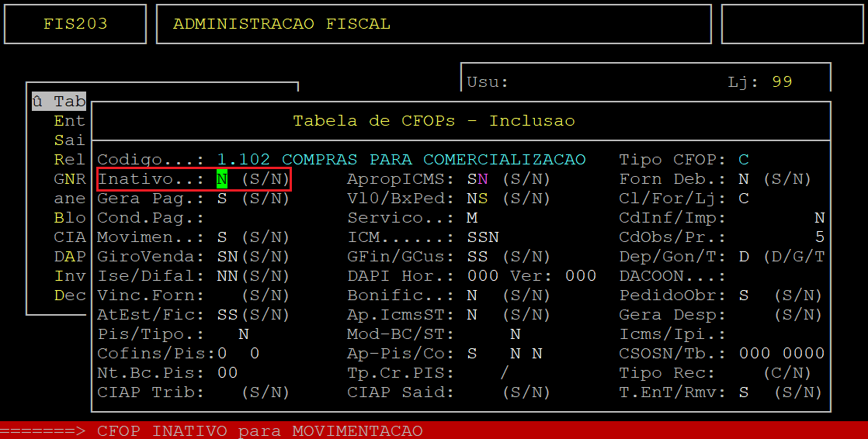The height and width of the screenshot is (439, 868).
Task: Click the red CFOP INATIVO status message
Action: pyautogui.click(x=260, y=431)
